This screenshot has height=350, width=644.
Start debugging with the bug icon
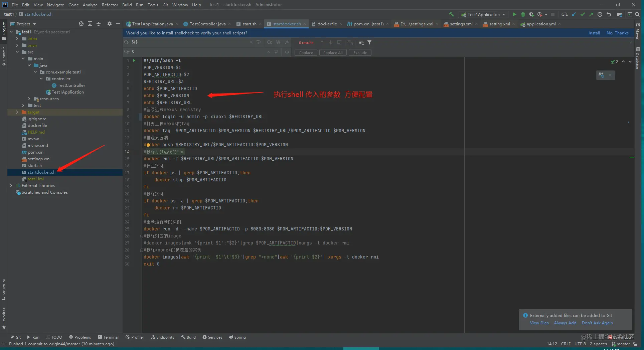click(523, 14)
